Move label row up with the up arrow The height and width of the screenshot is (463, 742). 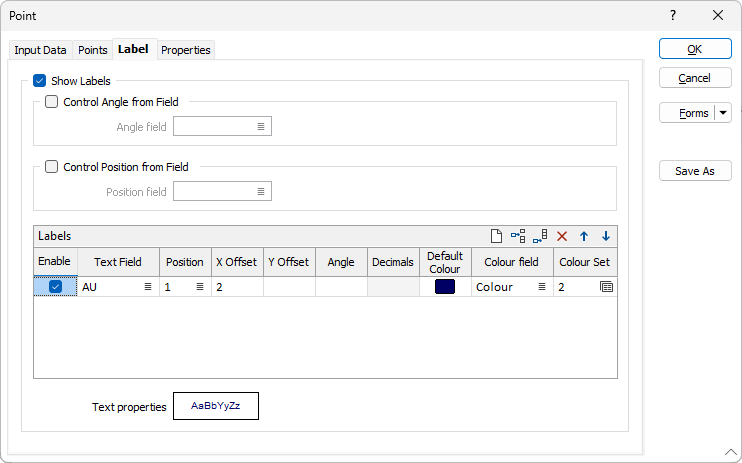coord(584,236)
